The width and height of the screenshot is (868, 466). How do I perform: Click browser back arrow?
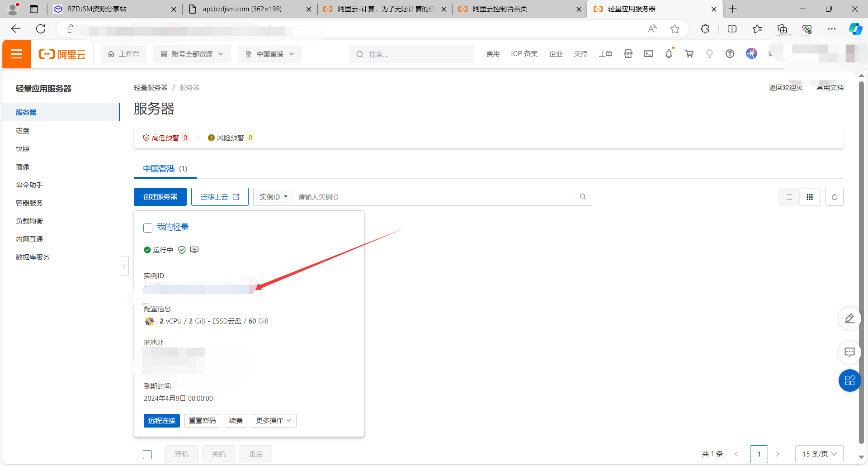16,29
